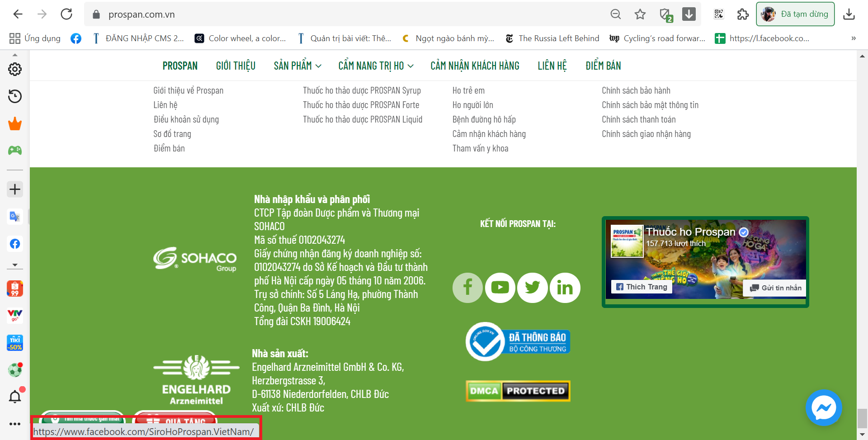Image resolution: width=868 pixels, height=440 pixels.
Task: Click the Thích Trang button
Action: [642, 287]
